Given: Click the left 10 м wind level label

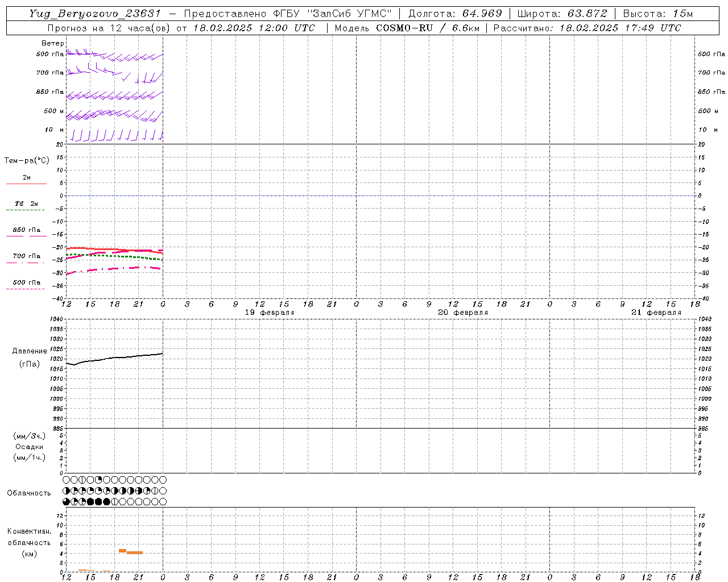Looking at the screenshot, I should (53, 130).
